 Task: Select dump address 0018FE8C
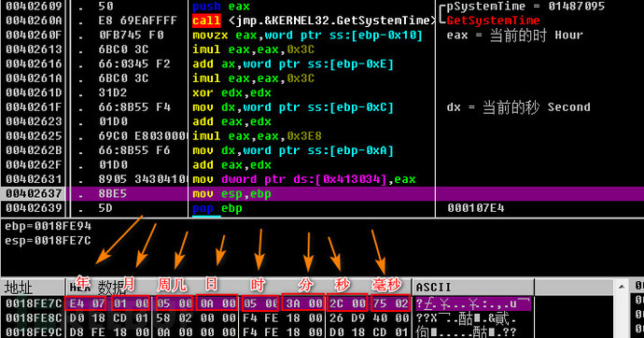tap(34, 318)
